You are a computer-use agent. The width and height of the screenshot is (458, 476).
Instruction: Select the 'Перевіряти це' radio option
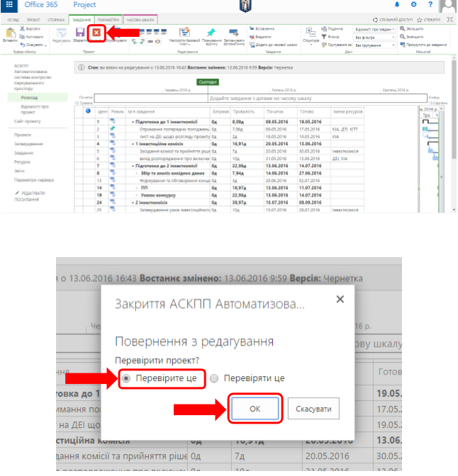tap(215, 378)
